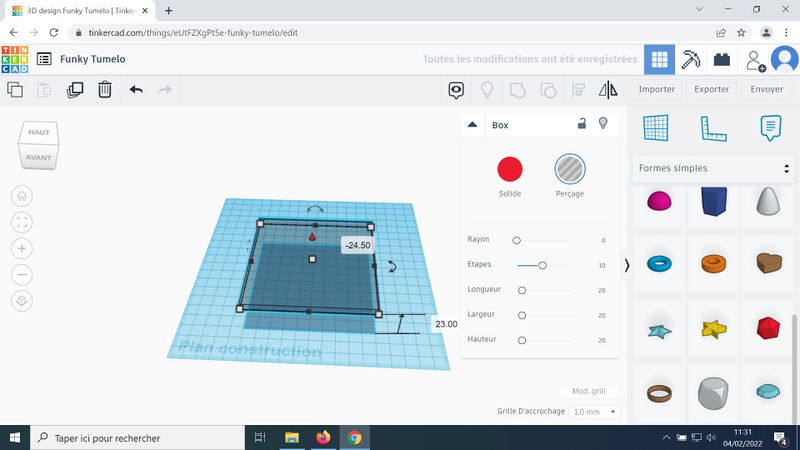Open the Formes simples dropdown
This screenshot has height=450, width=800.
coord(713,168)
